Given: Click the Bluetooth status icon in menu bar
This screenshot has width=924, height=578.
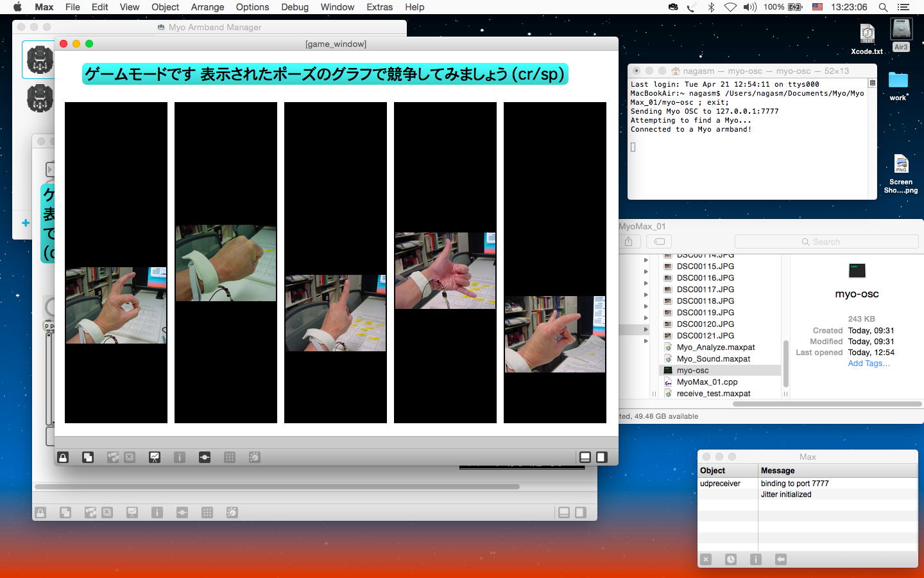Looking at the screenshot, I should click(x=710, y=7).
